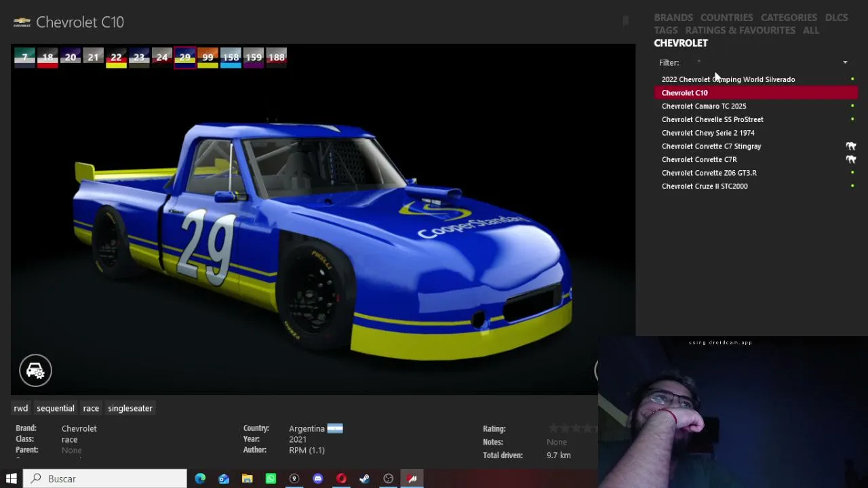This screenshot has height=488, width=868.
Task: Select skin number 158 livery
Action: pos(231,58)
